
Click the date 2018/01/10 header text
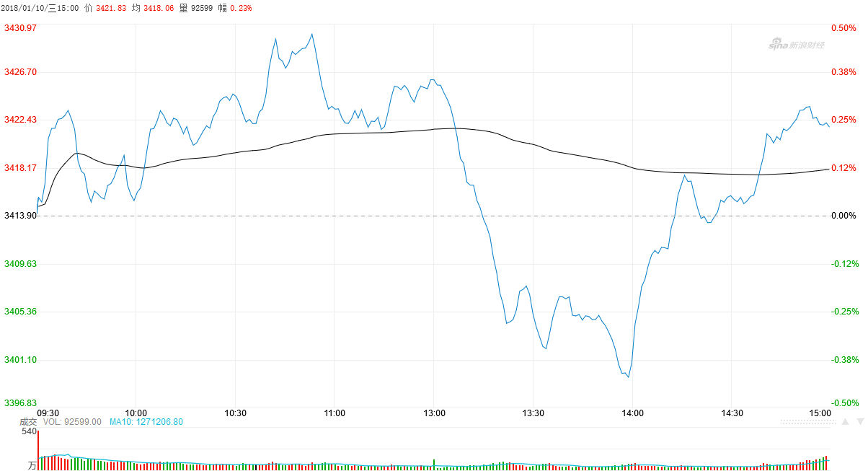(23, 8)
